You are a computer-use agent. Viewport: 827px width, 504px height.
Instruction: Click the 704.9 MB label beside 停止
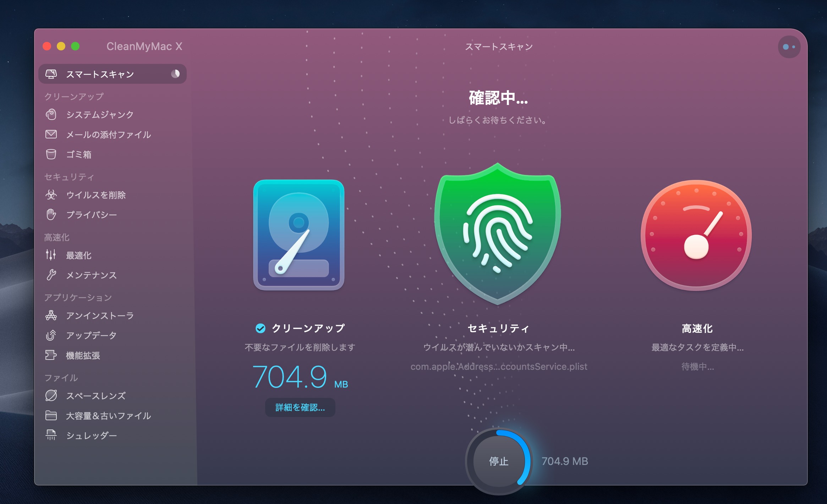tap(565, 461)
